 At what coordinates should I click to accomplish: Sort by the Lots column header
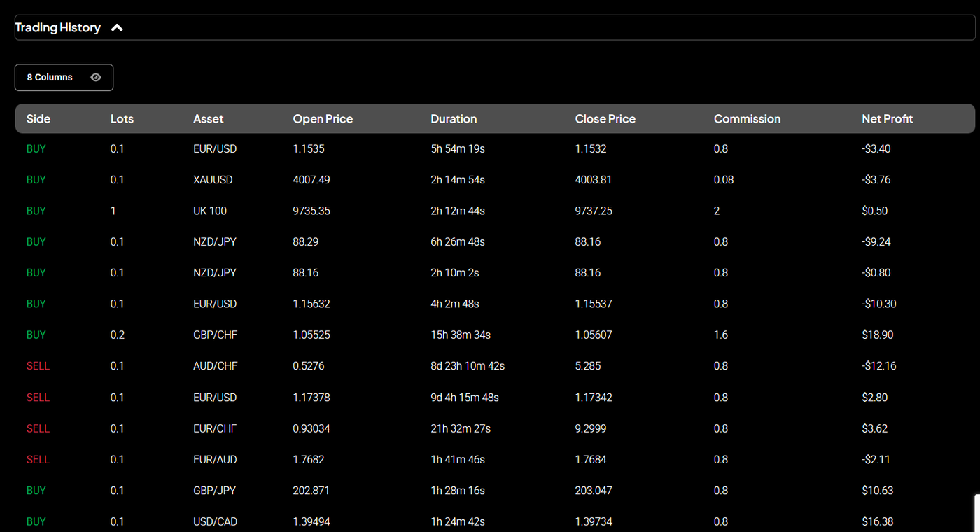(122, 119)
